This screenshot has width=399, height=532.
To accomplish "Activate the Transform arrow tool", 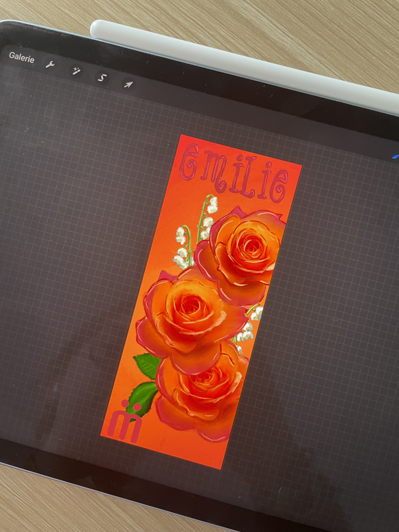I will (128, 84).
